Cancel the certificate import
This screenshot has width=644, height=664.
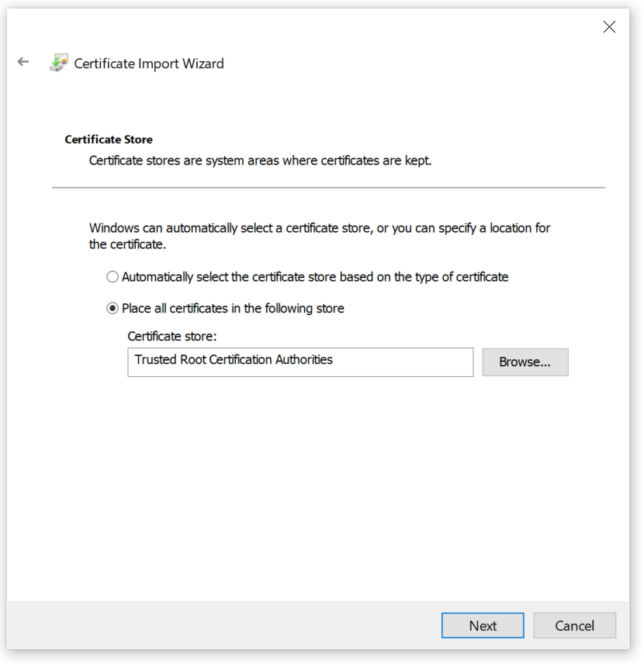coord(574,625)
